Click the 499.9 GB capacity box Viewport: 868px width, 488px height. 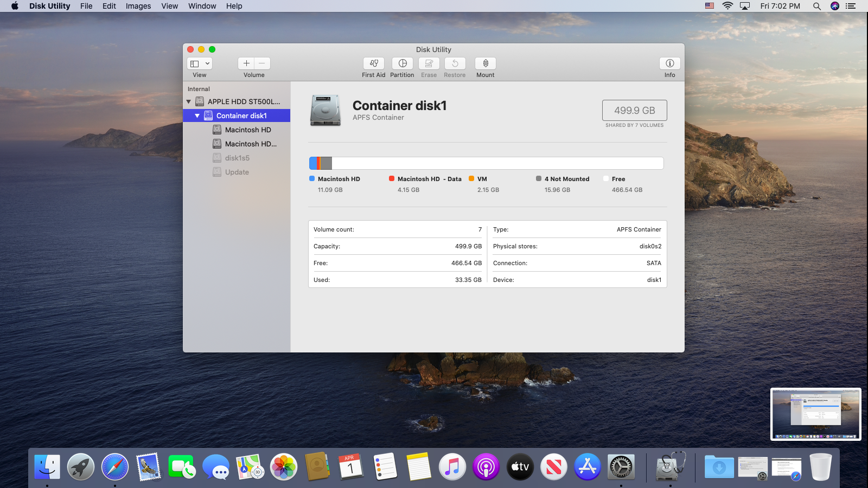(635, 110)
